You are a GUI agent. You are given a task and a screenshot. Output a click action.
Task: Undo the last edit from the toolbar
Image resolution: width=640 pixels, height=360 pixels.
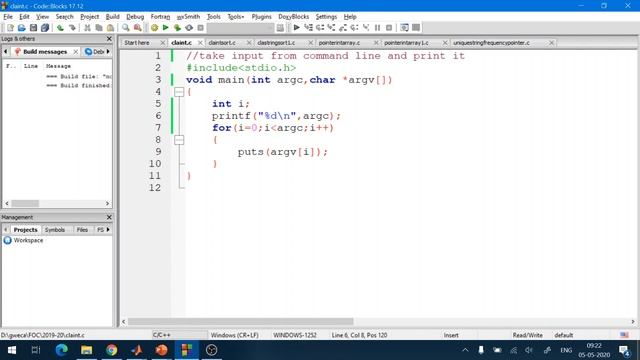pos(60,28)
